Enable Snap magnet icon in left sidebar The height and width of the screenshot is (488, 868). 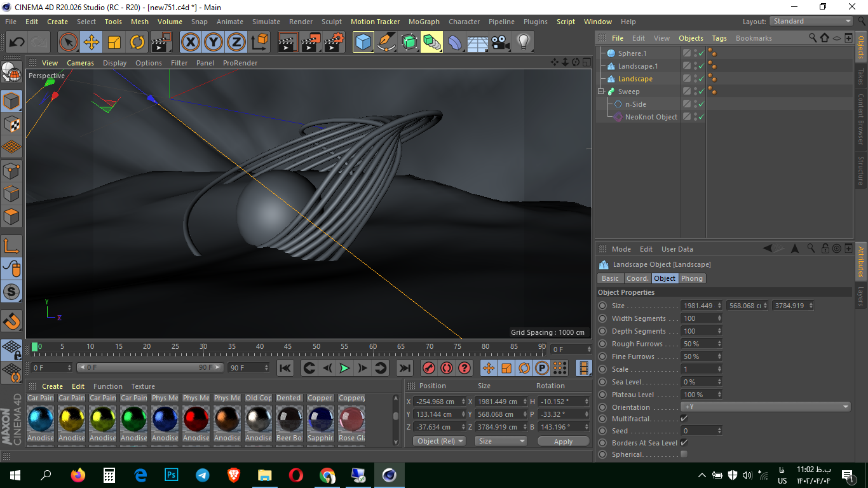coord(11,322)
